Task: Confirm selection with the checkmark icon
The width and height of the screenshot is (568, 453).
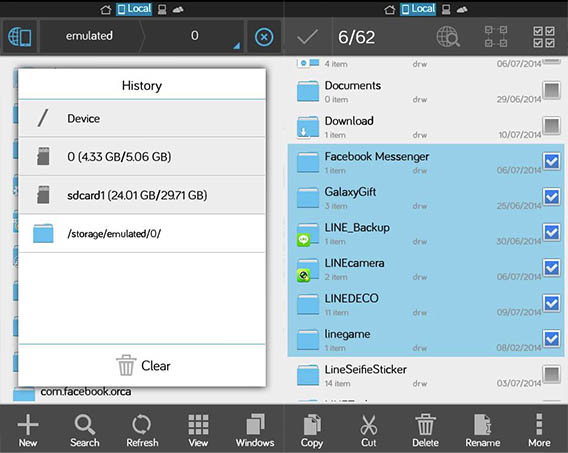Action: tap(308, 37)
